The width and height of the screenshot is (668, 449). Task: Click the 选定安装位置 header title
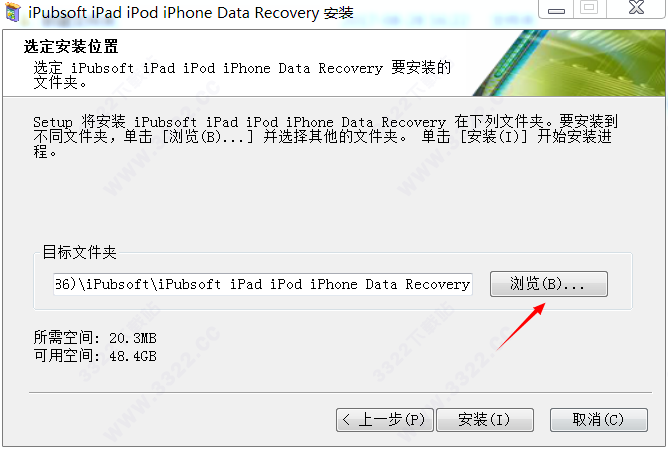[x=71, y=46]
